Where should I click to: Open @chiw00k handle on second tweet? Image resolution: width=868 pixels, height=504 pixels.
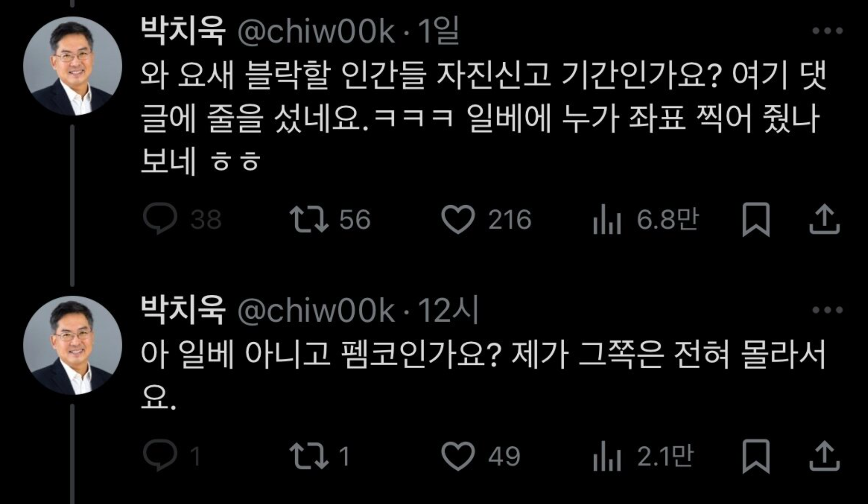pos(316,310)
